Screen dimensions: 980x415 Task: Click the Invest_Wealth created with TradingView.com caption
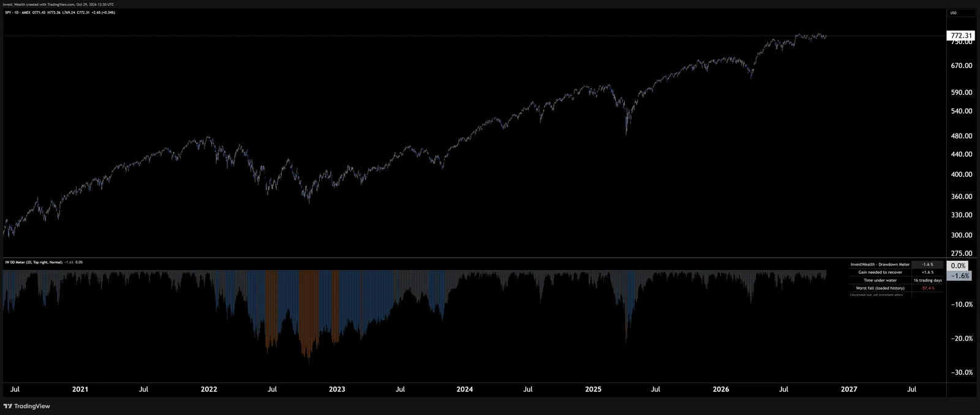(x=59, y=4)
